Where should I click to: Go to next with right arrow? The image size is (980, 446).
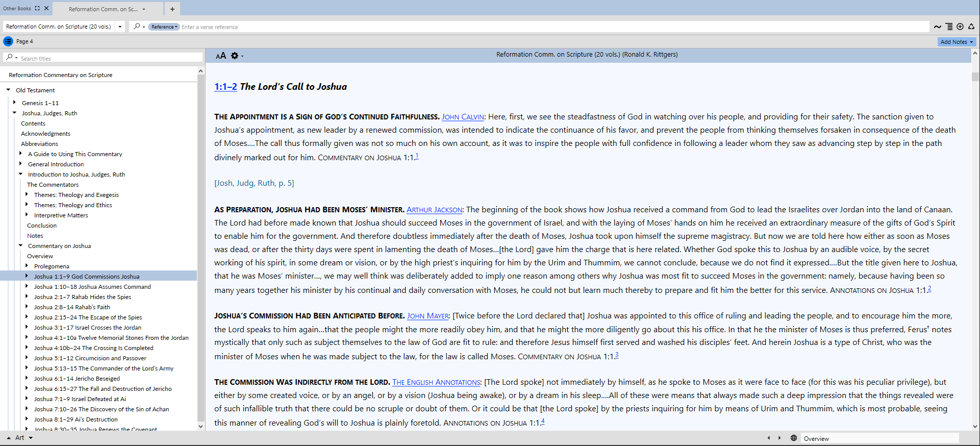780,438
